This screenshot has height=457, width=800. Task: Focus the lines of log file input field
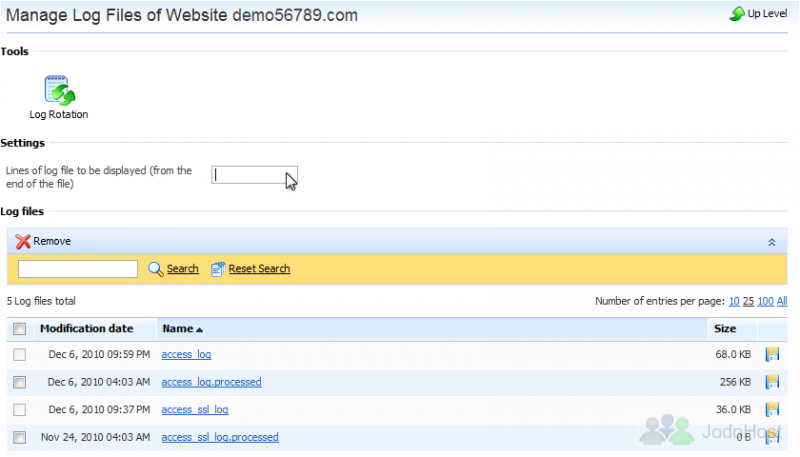(x=255, y=175)
